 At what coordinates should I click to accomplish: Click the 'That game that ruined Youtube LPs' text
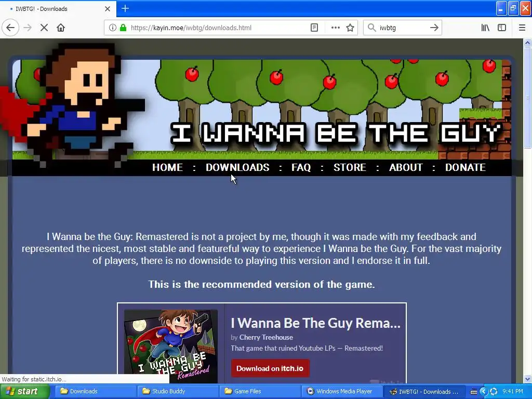coord(307,349)
